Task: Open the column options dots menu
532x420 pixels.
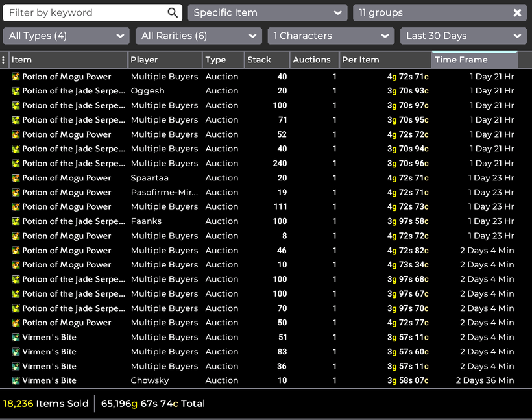Action: point(4,60)
